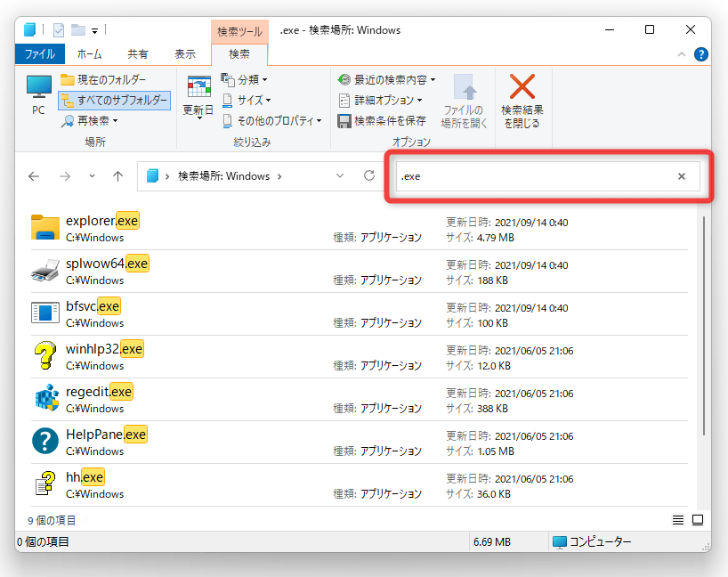Select the regedit.exe file name
This screenshot has width=728, height=577.
point(99,392)
